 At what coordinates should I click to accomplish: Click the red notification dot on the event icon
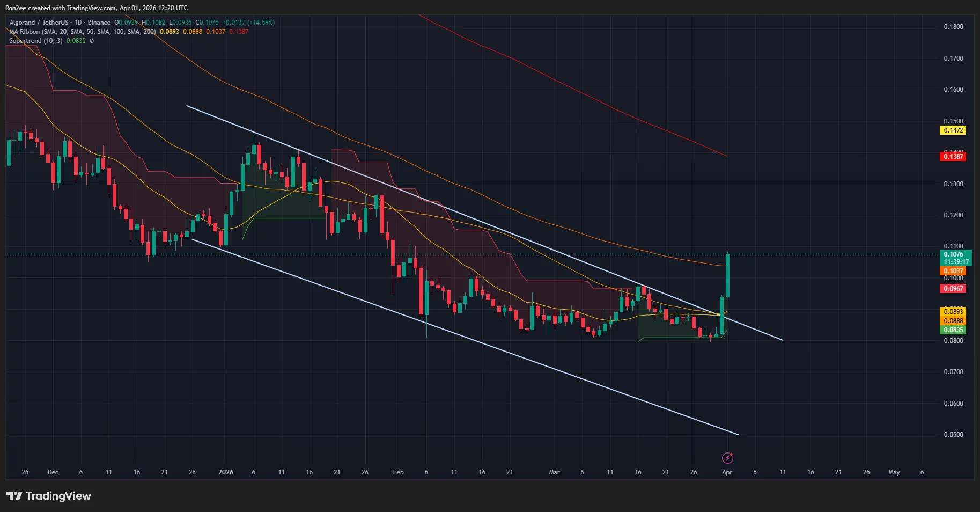731,454
